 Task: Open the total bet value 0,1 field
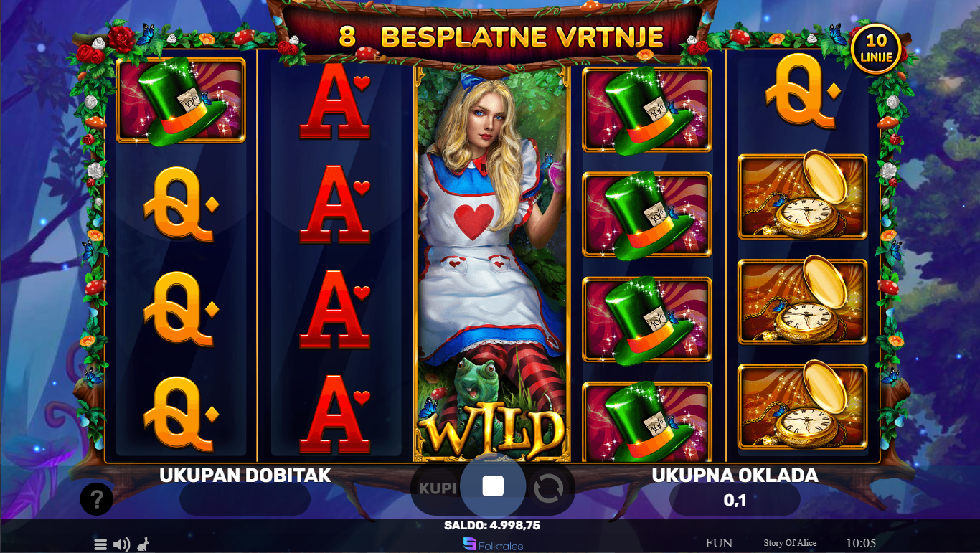point(735,500)
